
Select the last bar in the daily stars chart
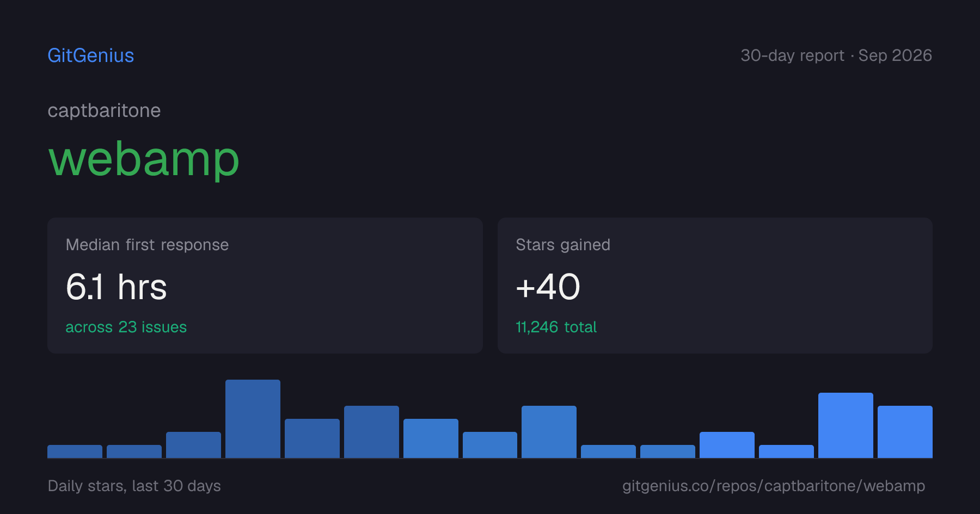pyautogui.click(x=905, y=432)
